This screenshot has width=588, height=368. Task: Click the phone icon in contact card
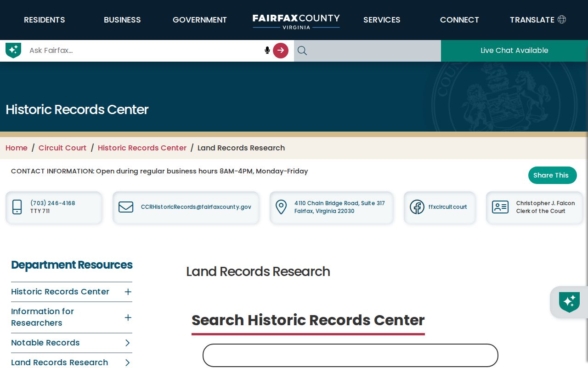(17, 207)
